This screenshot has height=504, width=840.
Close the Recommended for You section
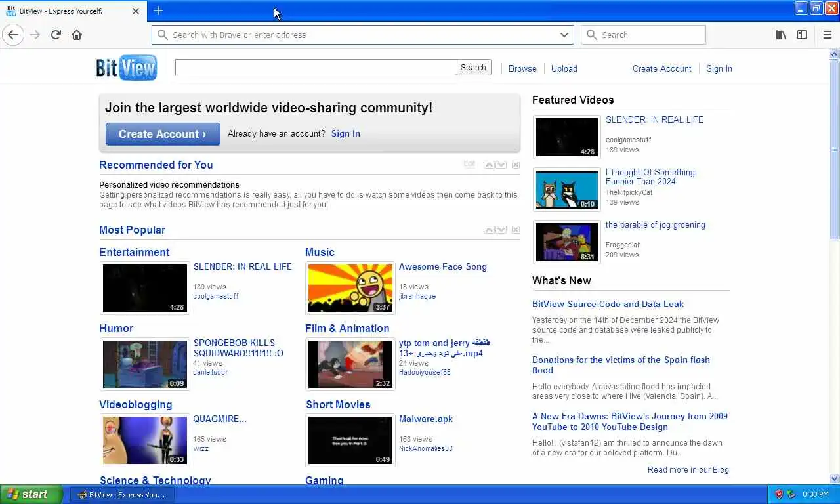pos(516,165)
